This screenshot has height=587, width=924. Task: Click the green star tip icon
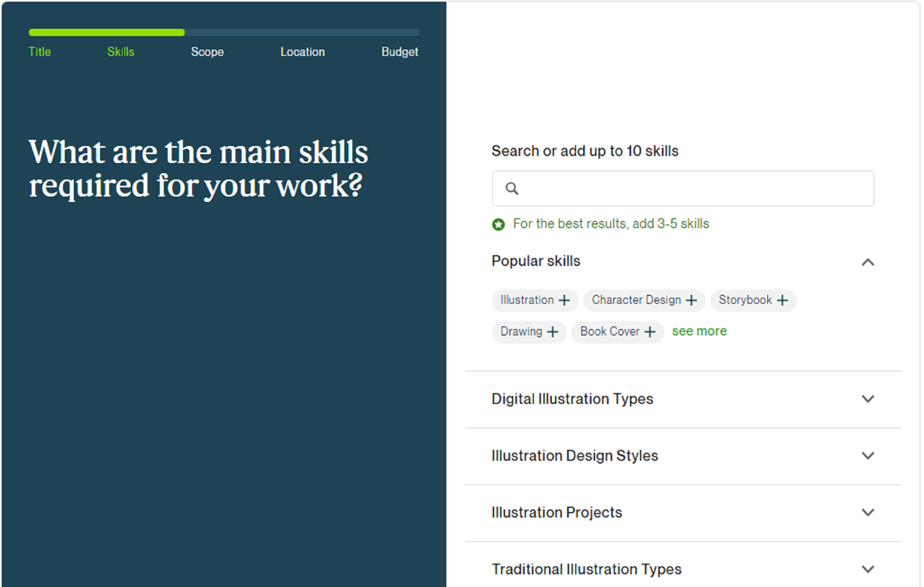[x=498, y=224]
